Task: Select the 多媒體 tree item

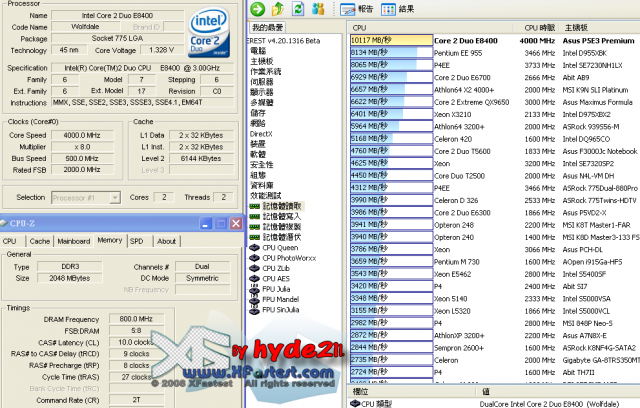Action: [x=262, y=102]
